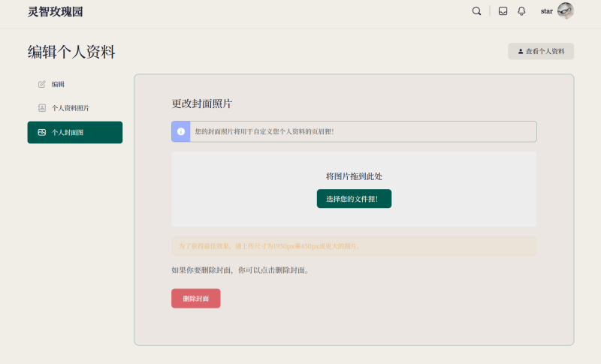Click the profile photo portrait icon
This screenshot has height=364, width=601.
pos(42,108)
